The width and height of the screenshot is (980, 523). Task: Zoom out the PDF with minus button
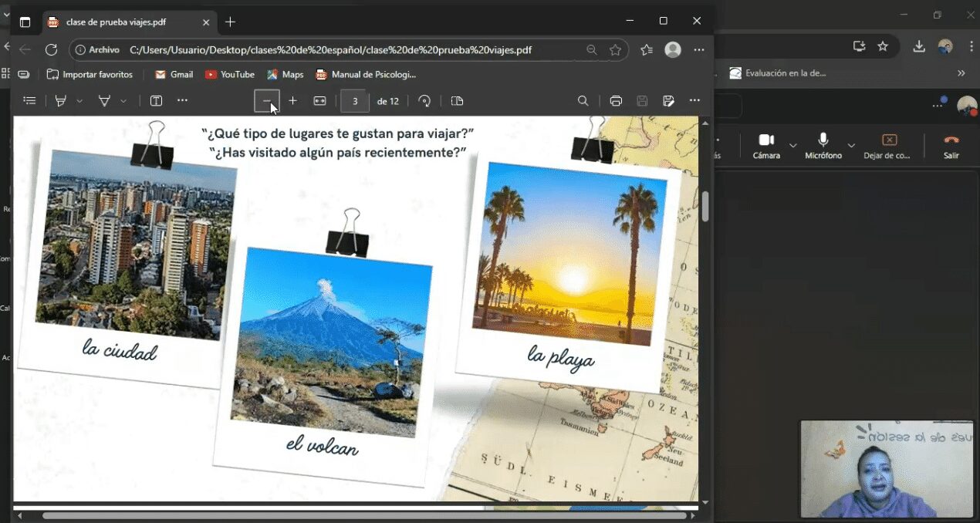click(x=267, y=101)
